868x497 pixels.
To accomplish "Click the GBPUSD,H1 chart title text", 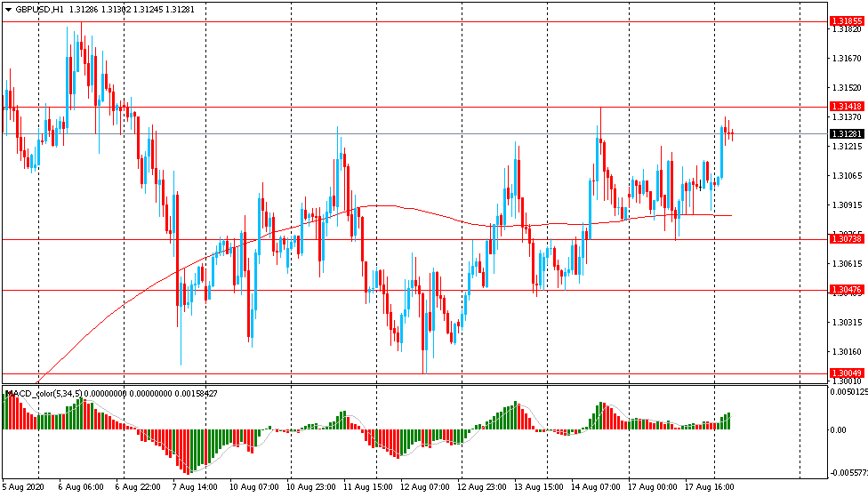I will point(40,9).
